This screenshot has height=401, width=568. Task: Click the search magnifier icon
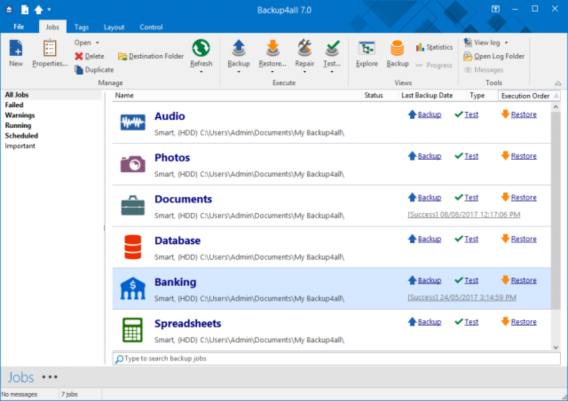coord(119,359)
